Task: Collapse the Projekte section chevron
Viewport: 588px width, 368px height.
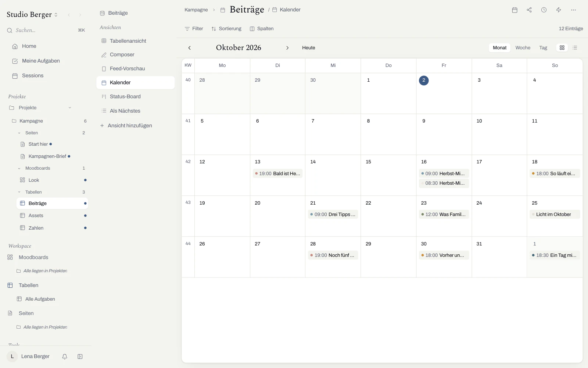Action: click(70, 108)
